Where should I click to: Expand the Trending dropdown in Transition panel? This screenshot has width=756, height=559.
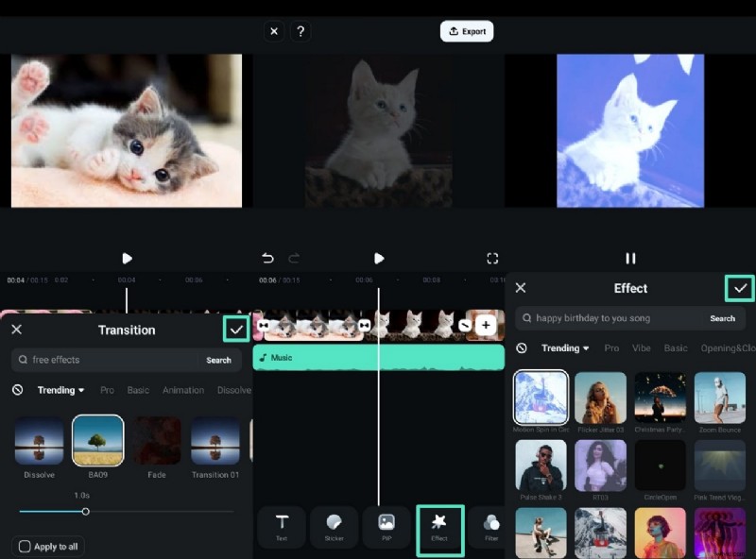(58, 389)
